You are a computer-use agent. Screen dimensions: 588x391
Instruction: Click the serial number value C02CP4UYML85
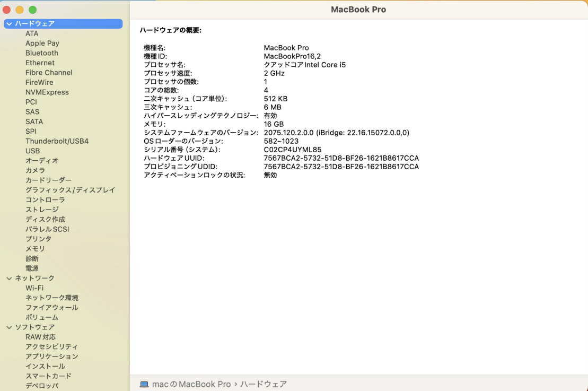[292, 150]
